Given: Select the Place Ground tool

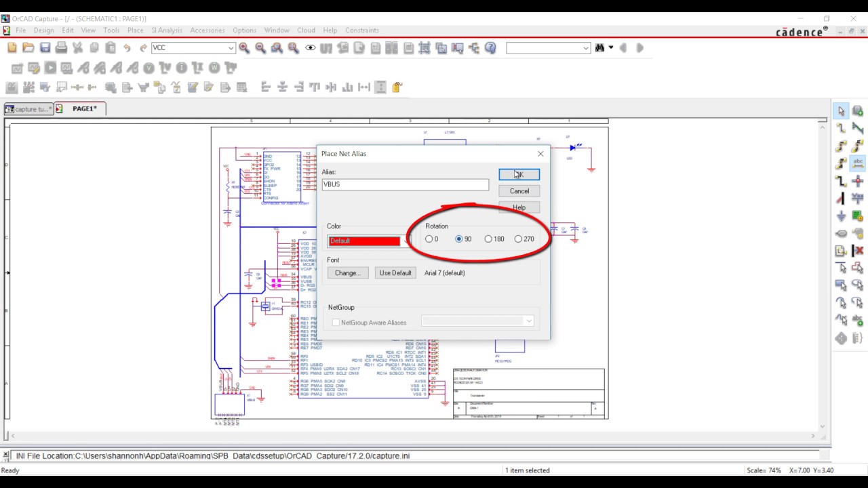Looking at the screenshot, I should tap(841, 216).
